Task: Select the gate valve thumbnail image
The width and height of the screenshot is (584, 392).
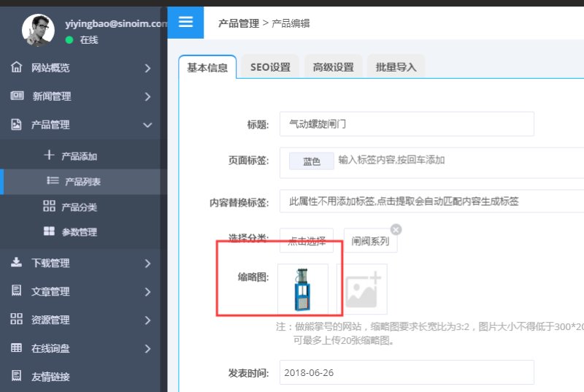Action: tap(302, 289)
